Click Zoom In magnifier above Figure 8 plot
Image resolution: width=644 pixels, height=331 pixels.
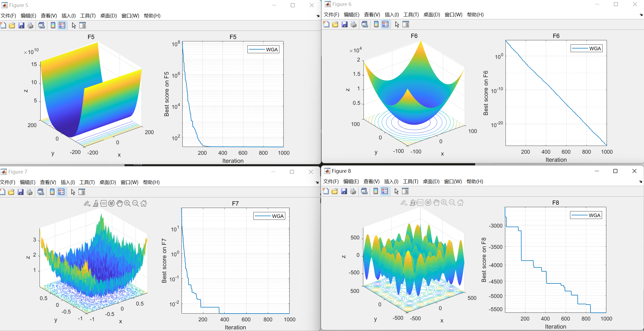(x=444, y=203)
